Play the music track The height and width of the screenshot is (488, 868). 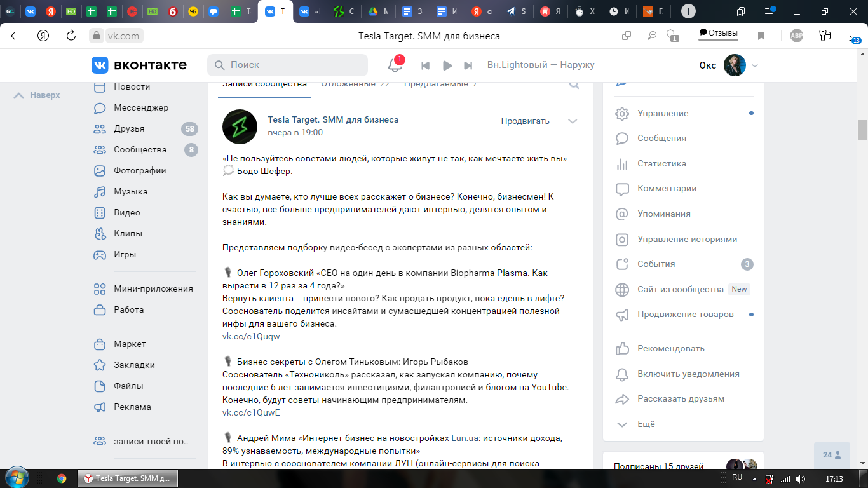pyautogui.click(x=447, y=65)
